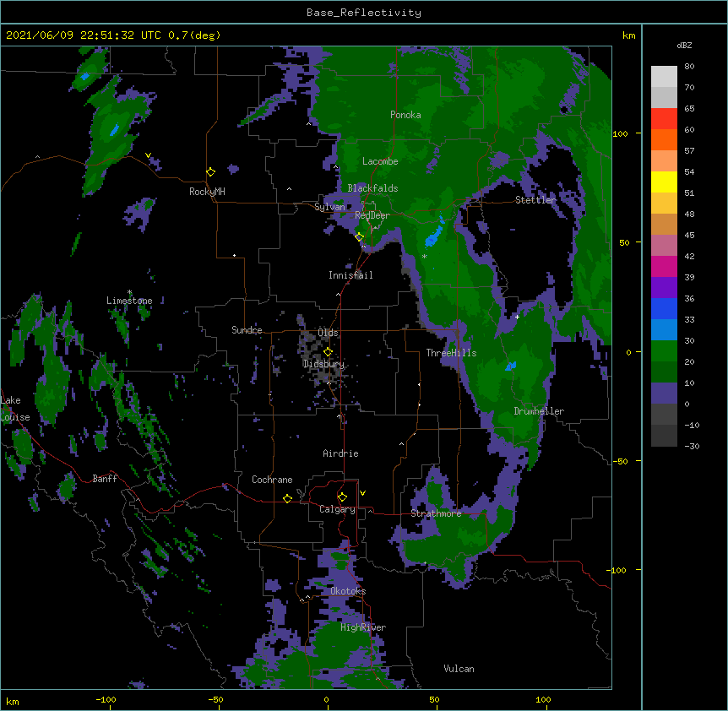Click the dark gray swatch at -10 dBZ
The image size is (728, 711).
tap(664, 436)
